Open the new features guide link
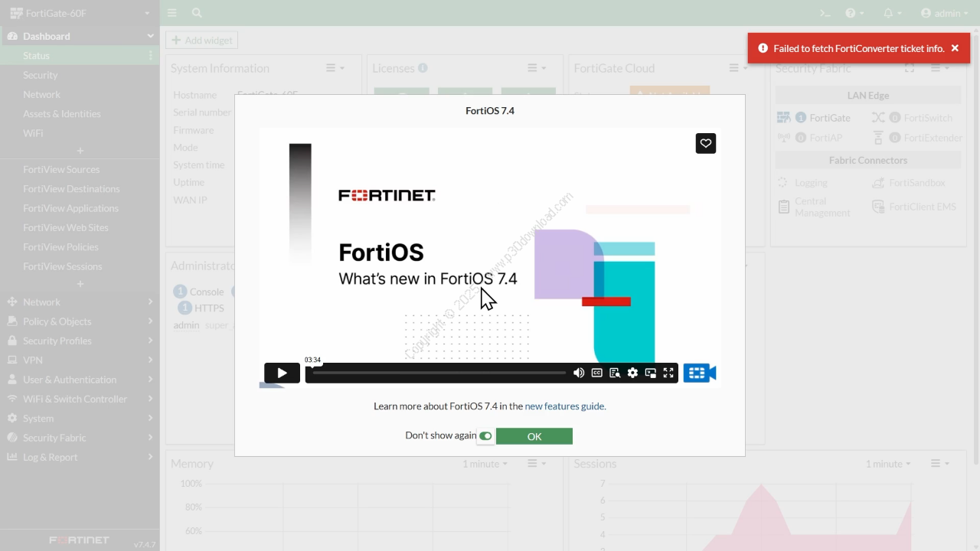Image resolution: width=980 pixels, height=551 pixels. 564,406
